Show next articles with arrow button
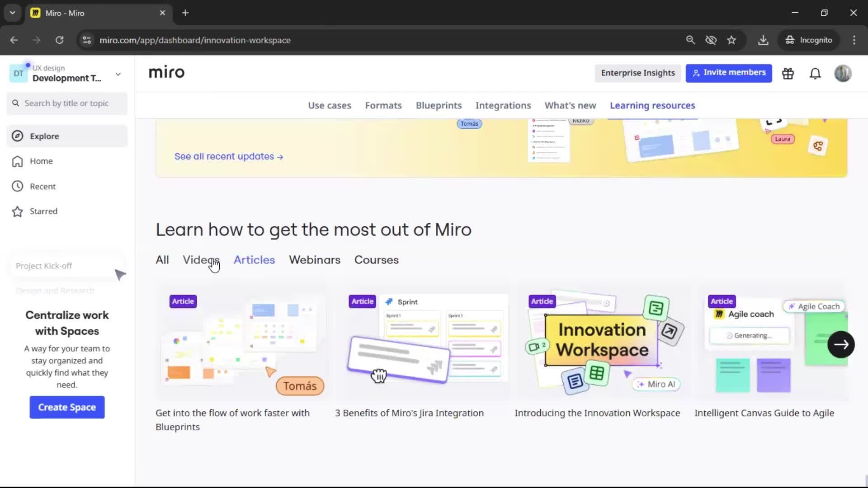868x488 pixels. 841,345
